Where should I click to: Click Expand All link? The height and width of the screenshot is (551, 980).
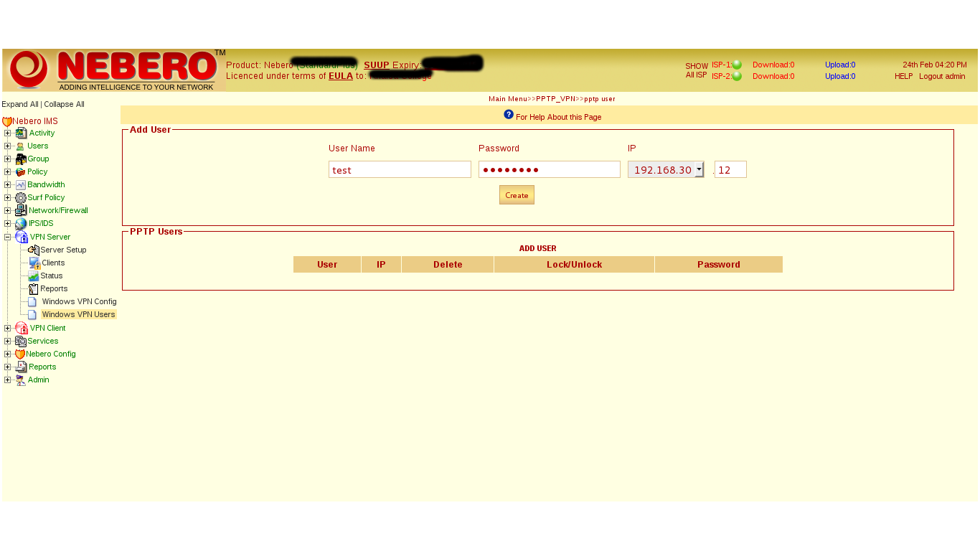pos(20,105)
